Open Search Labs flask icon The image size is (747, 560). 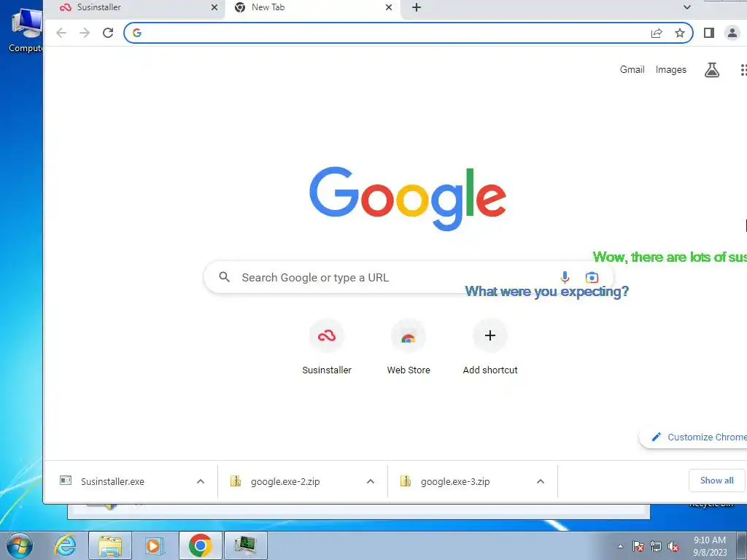(712, 70)
